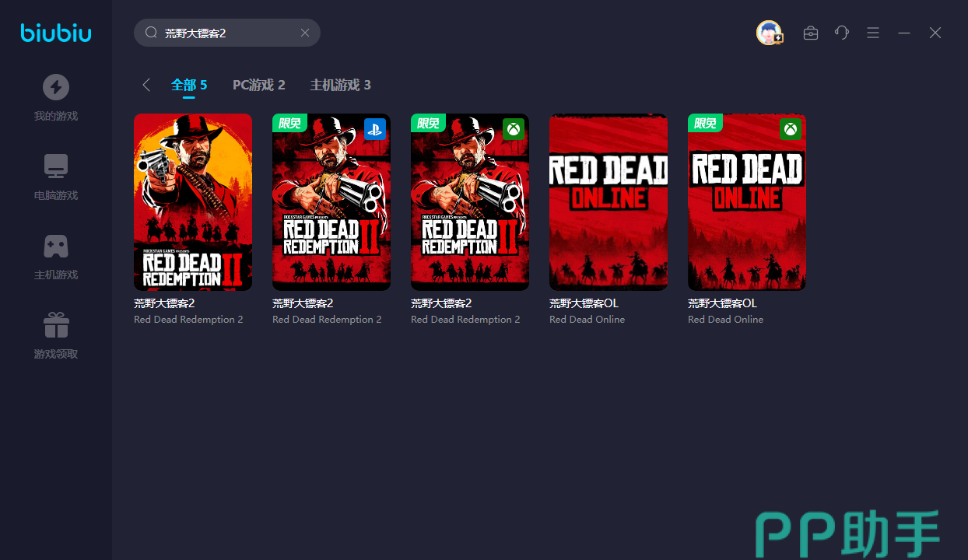Viewport: 968px width, 560px height.
Task: Click the search magnifier icon
Action: coord(152,33)
